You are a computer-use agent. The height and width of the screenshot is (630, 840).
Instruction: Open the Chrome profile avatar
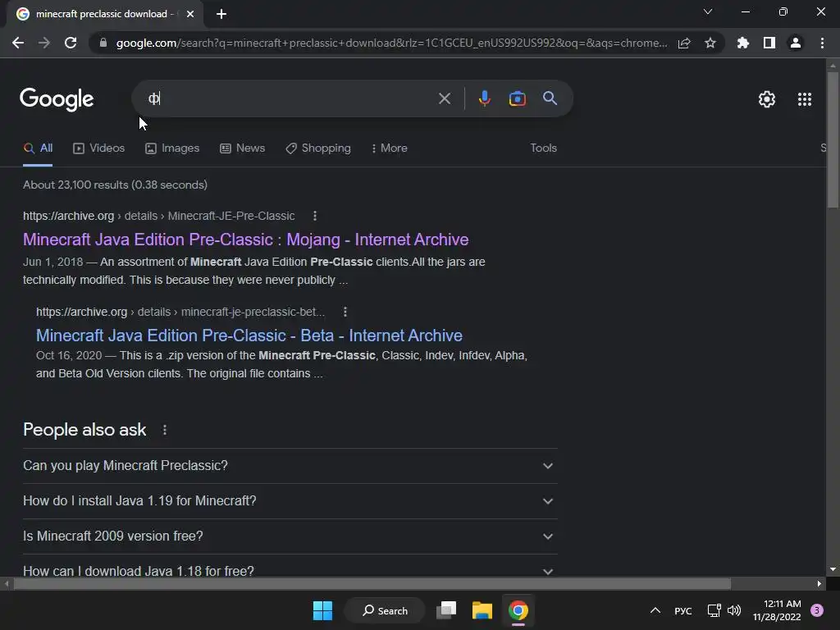coord(796,43)
